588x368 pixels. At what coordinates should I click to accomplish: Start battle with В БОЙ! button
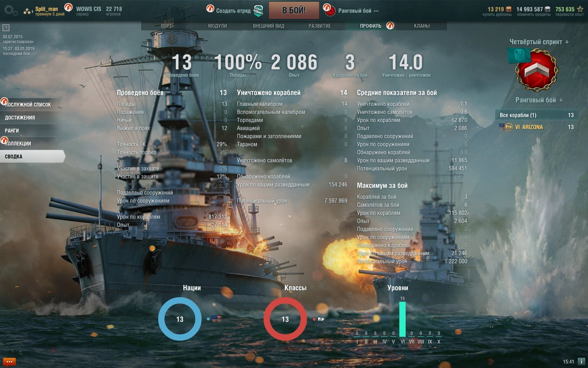294,10
